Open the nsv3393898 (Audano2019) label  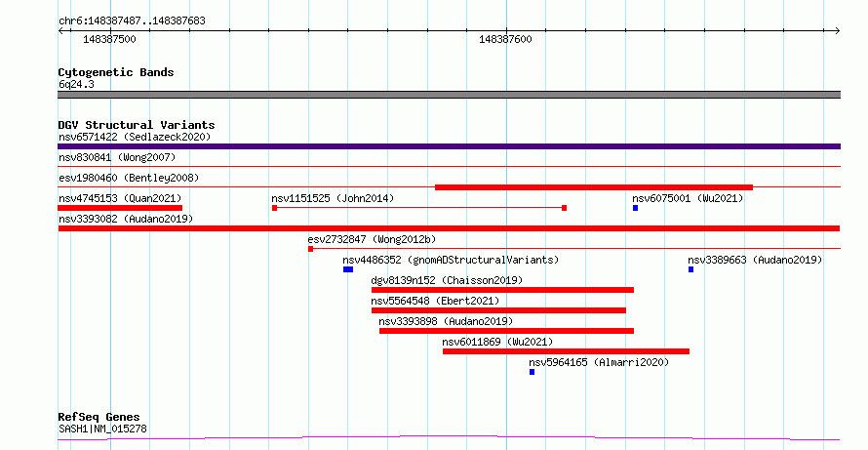pos(446,321)
